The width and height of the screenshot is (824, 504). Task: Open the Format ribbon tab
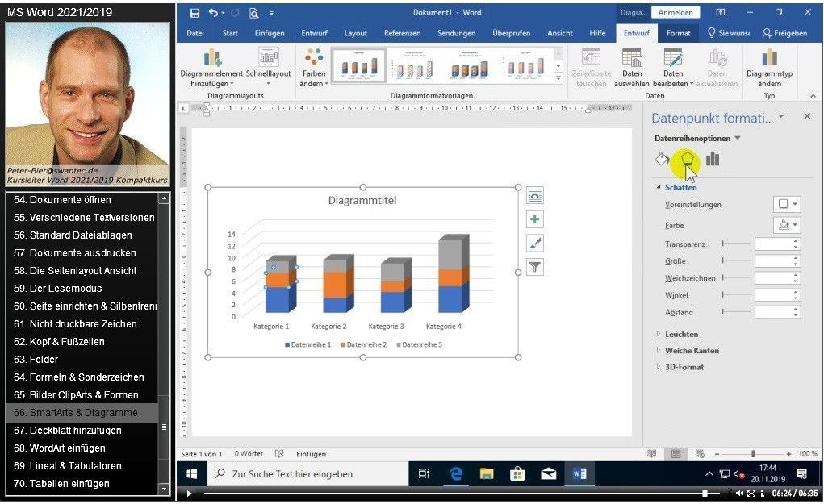[x=678, y=33]
